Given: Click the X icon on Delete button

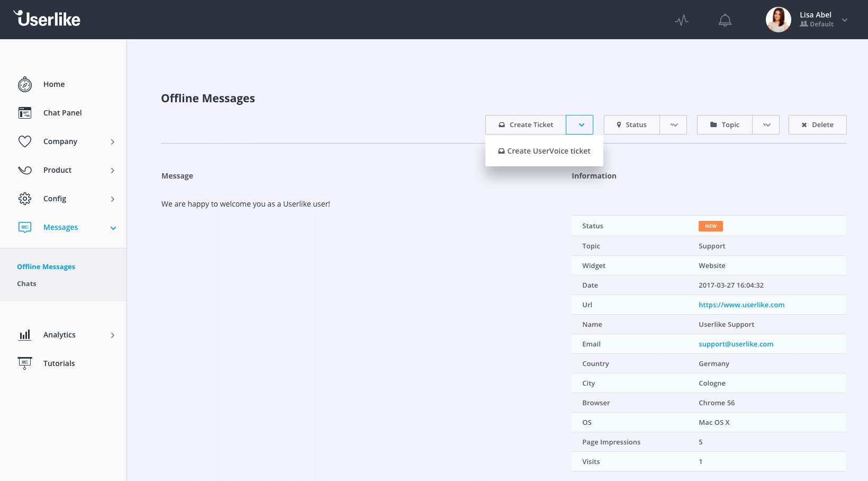Looking at the screenshot, I should pos(804,125).
